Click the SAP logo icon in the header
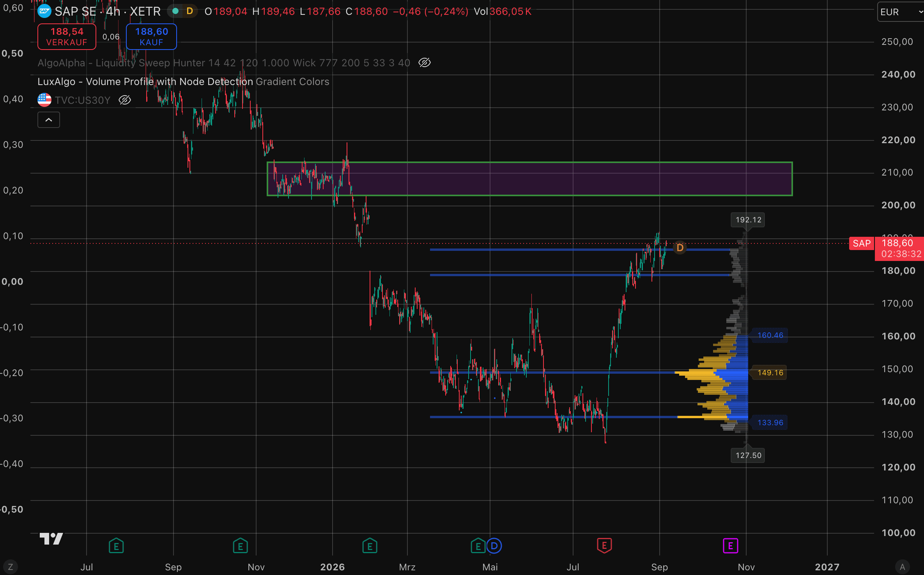 44,11
